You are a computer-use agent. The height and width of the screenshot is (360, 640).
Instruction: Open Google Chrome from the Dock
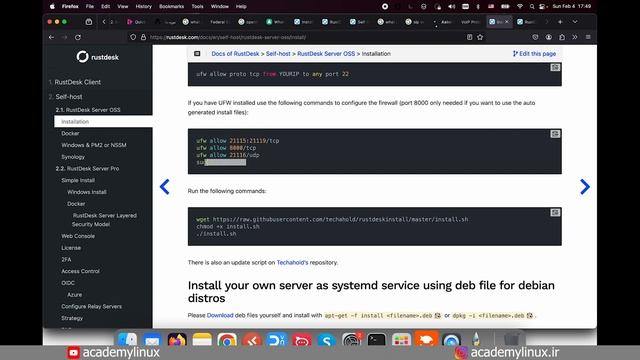(x=227, y=340)
